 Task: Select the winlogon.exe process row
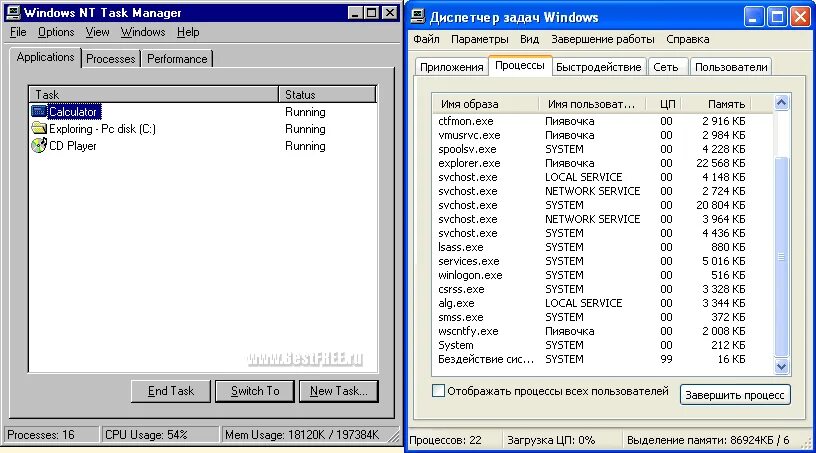(602, 275)
